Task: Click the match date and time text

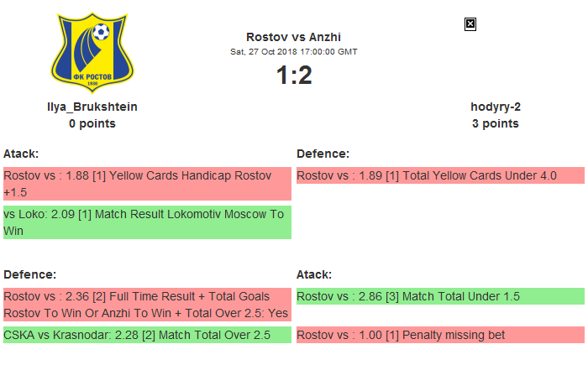Action: pyautogui.click(x=293, y=51)
